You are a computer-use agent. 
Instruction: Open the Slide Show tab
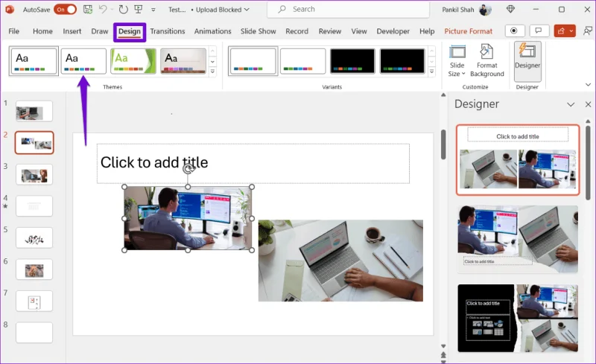pyautogui.click(x=258, y=31)
